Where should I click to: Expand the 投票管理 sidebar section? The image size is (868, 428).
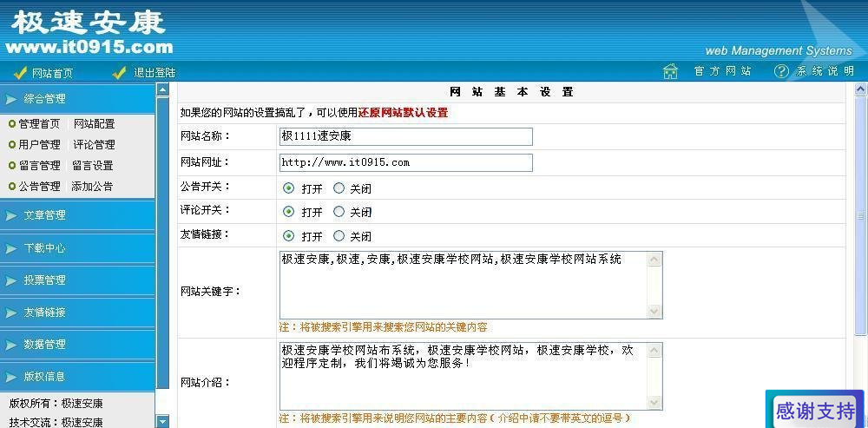point(77,280)
